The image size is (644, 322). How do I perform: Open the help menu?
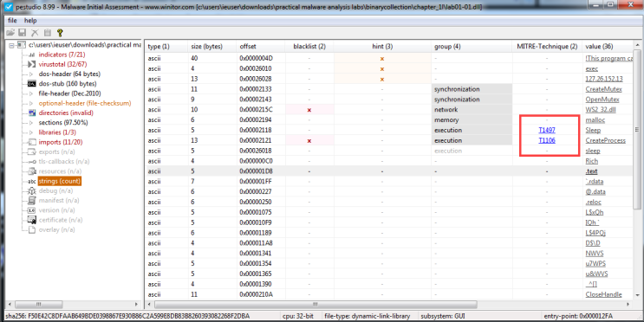tap(30, 21)
